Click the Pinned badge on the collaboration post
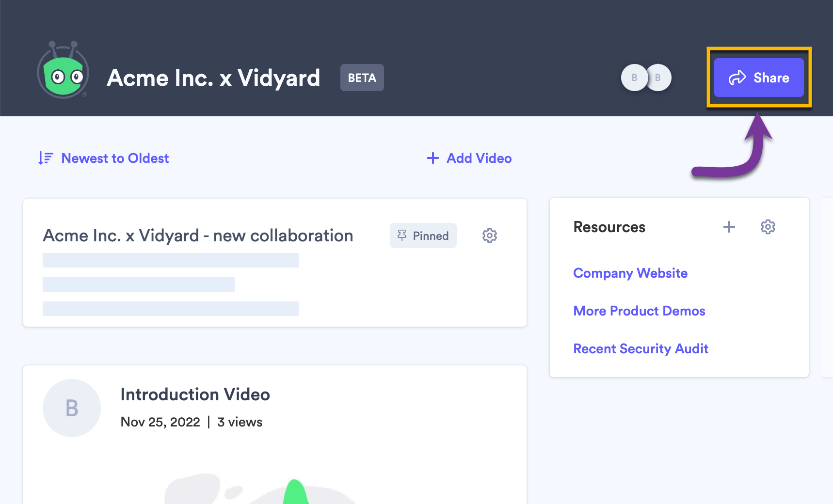The height and width of the screenshot is (504, 833). (423, 236)
